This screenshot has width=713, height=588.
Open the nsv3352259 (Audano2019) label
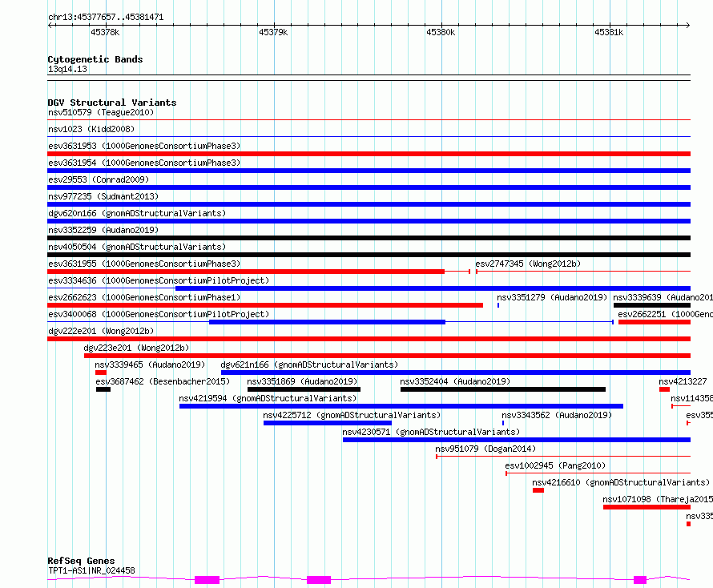click(x=103, y=230)
